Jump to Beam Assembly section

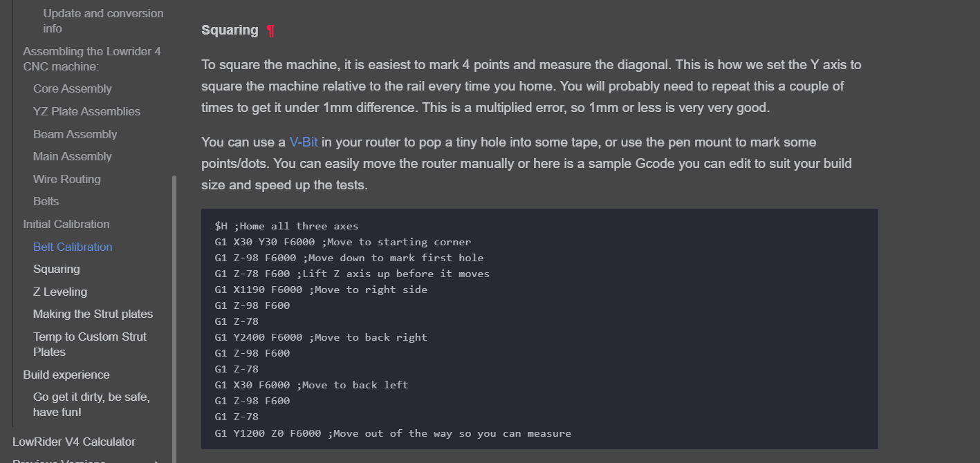pyautogui.click(x=75, y=134)
